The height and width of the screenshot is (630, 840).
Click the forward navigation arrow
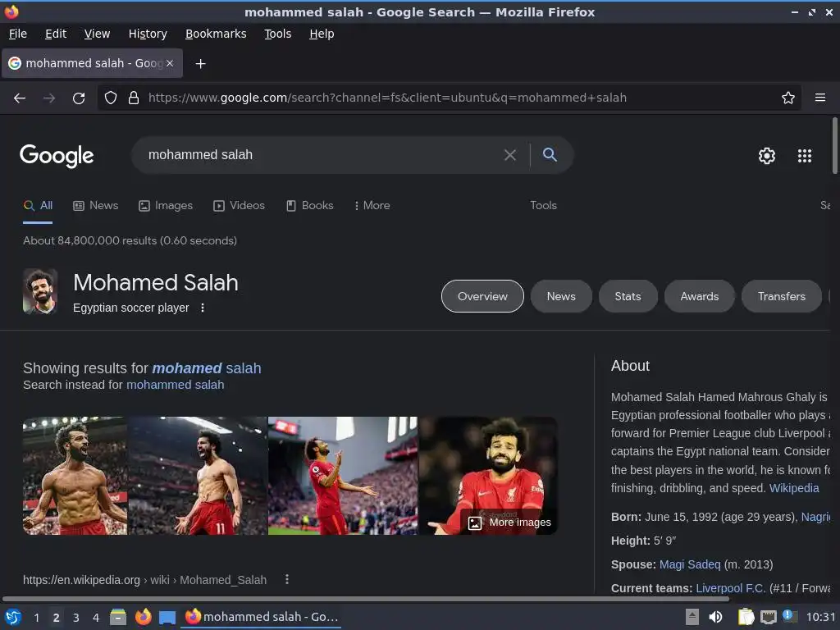[49, 98]
